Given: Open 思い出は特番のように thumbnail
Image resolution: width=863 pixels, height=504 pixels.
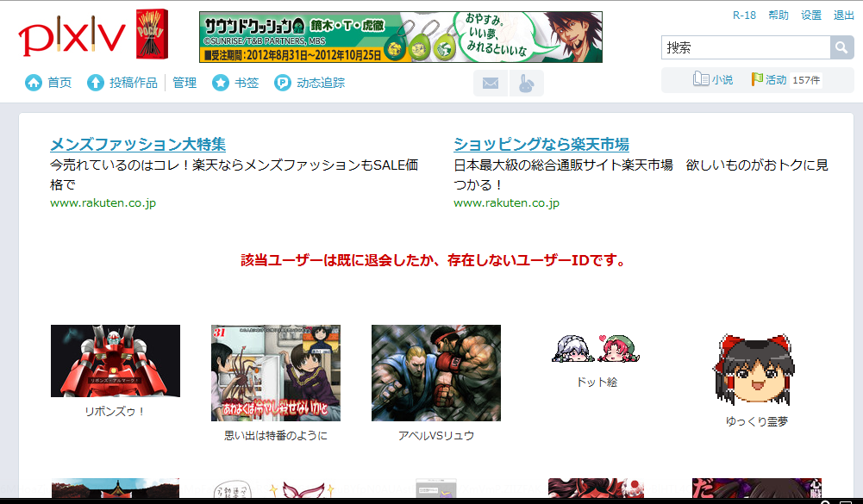Looking at the screenshot, I should [276, 373].
